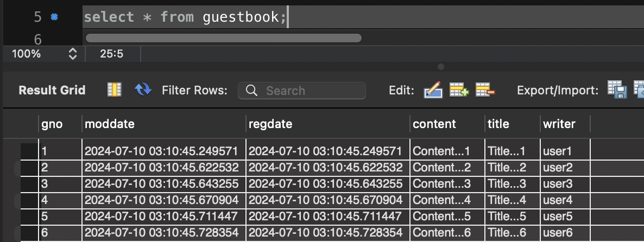Select the user4 writer cell
The height and width of the screenshot is (242, 644).
[565, 200]
